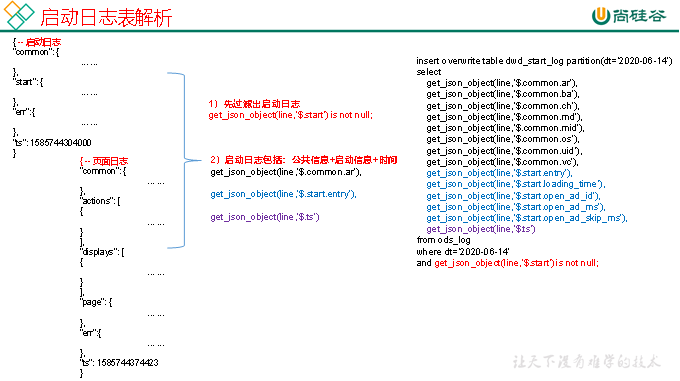680x381 pixels.
Task: Click the blue $.start.open_ad_skip_ms query line
Action: point(527,218)
